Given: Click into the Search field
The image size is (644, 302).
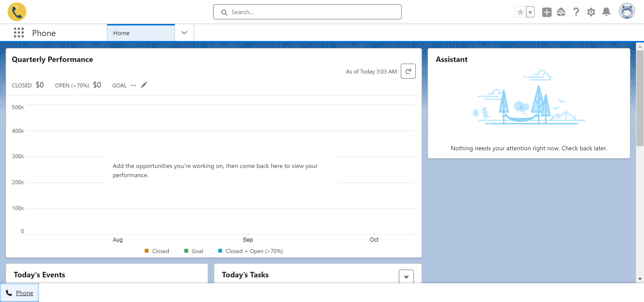Looking at the screenshot, I should click(x=307, y=12).
